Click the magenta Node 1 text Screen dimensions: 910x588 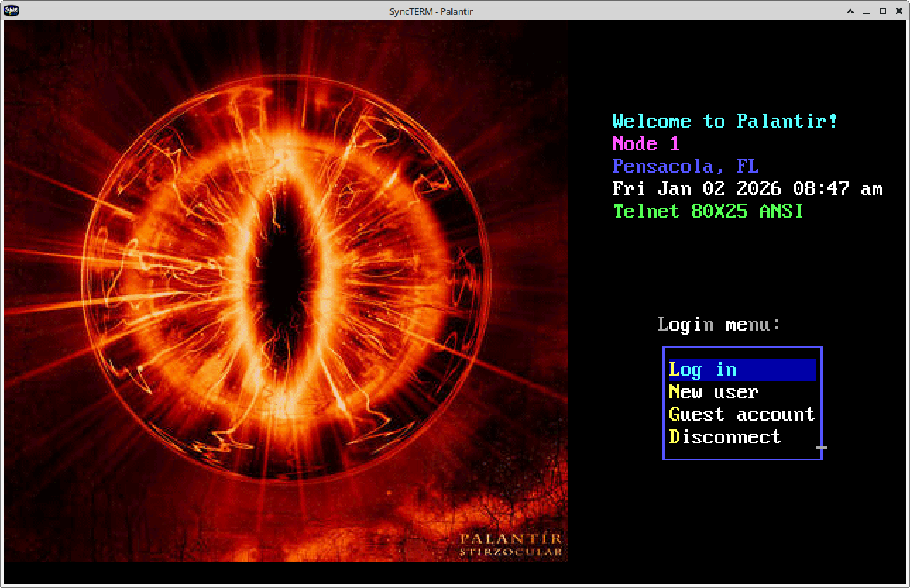point(645,144)
